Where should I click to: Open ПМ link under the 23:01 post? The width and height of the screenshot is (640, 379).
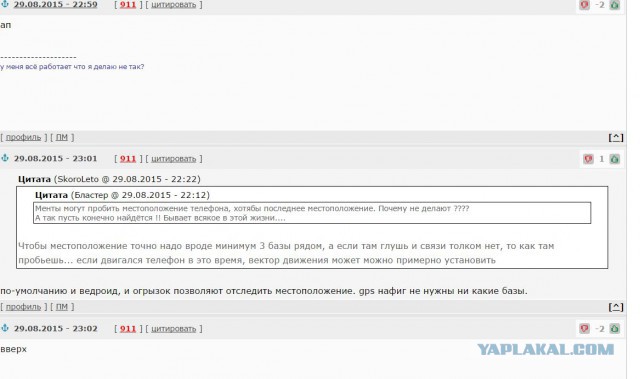pos(62,307)
